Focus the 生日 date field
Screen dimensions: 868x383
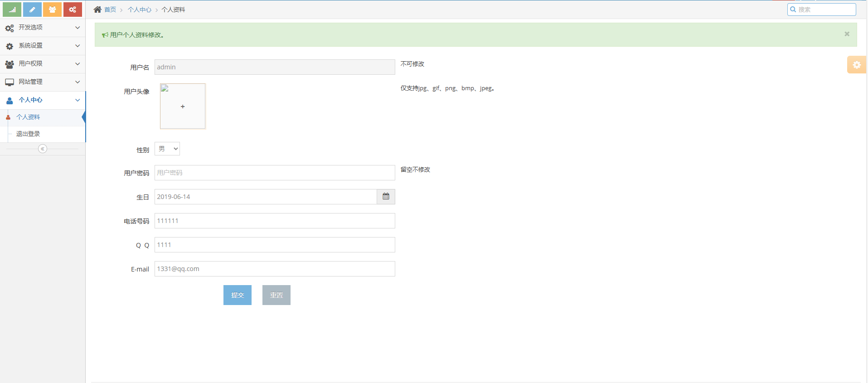[266, 197]
